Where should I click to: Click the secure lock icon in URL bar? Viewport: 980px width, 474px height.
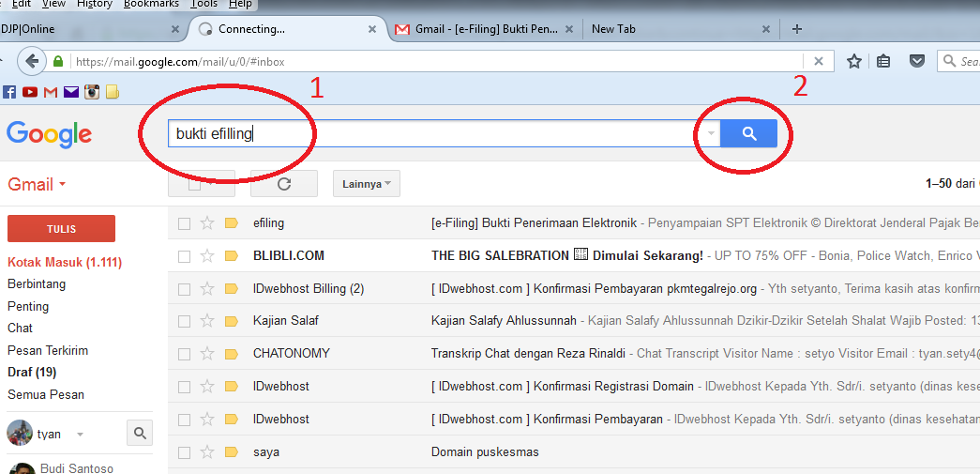pos(59,61)
